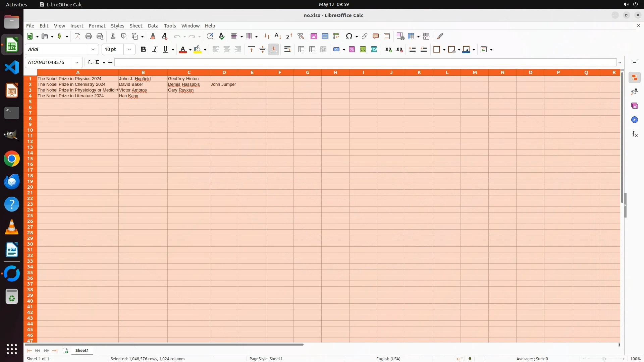Image resolution: width=644 pixels, height=362 pixels.
Task: Click the AutoFilter icon
Action: [301, 36]
